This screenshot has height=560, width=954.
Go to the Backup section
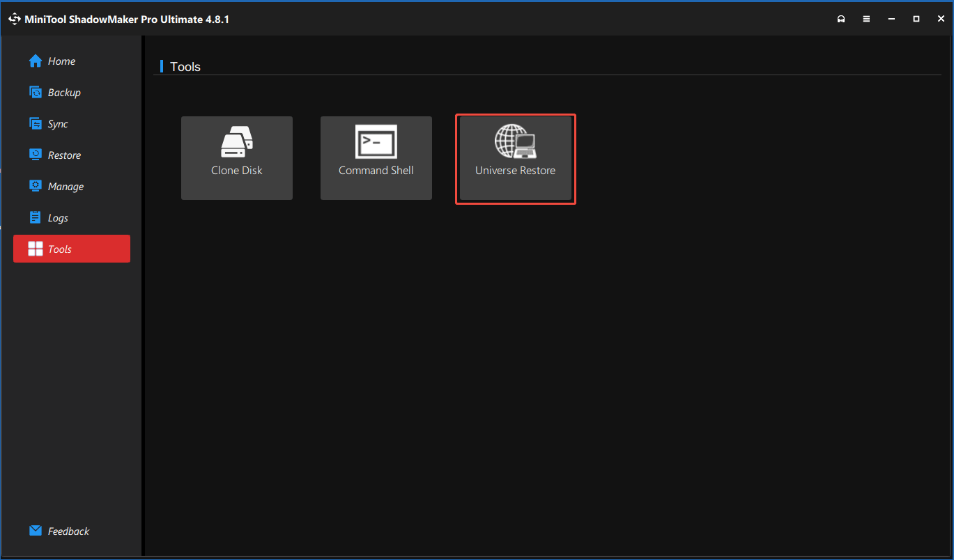tap(71, 93)
